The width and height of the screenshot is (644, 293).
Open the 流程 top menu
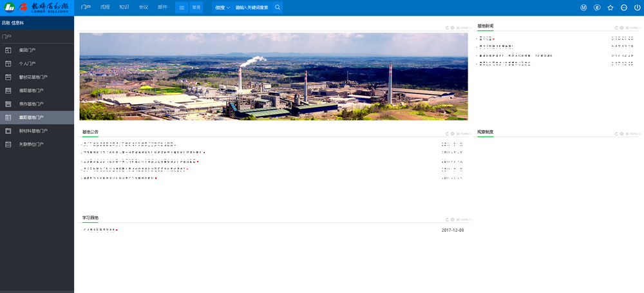[x=105, y=7]
